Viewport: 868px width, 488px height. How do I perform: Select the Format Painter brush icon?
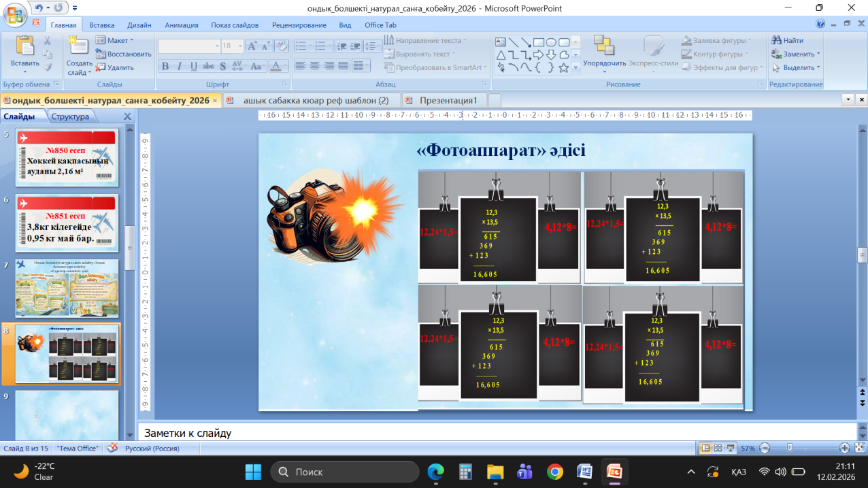click(48, 67)
